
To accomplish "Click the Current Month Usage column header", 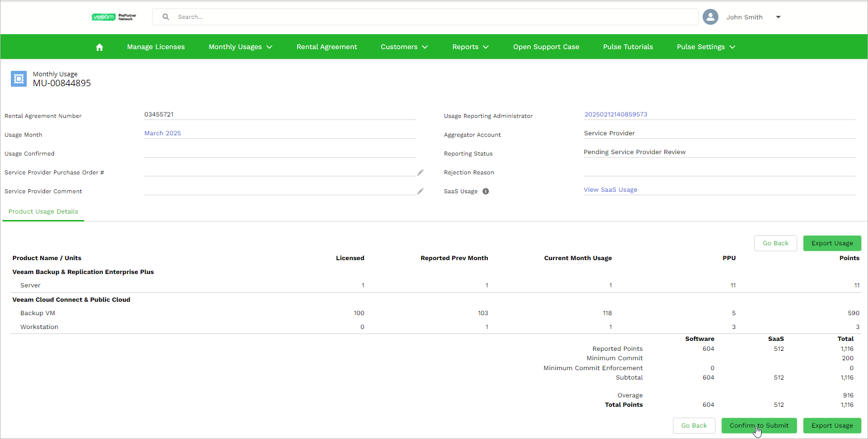I will pyautogui.click(x=578, y=258).
